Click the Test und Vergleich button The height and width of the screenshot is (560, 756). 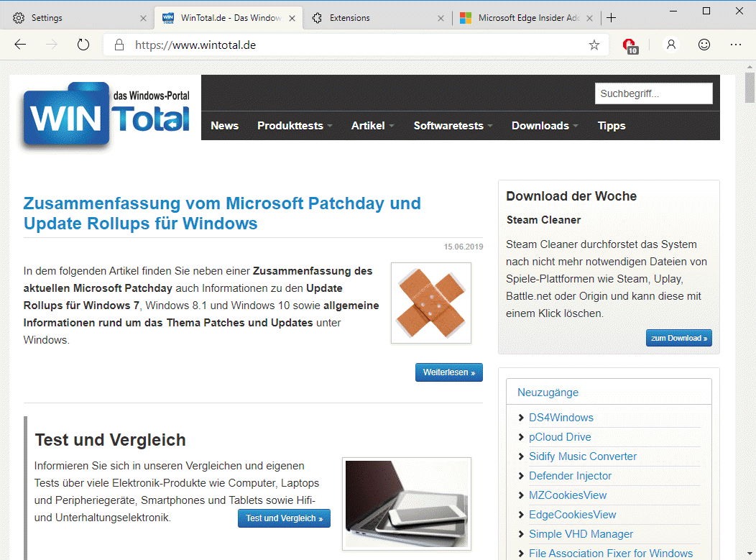point(284,518)
